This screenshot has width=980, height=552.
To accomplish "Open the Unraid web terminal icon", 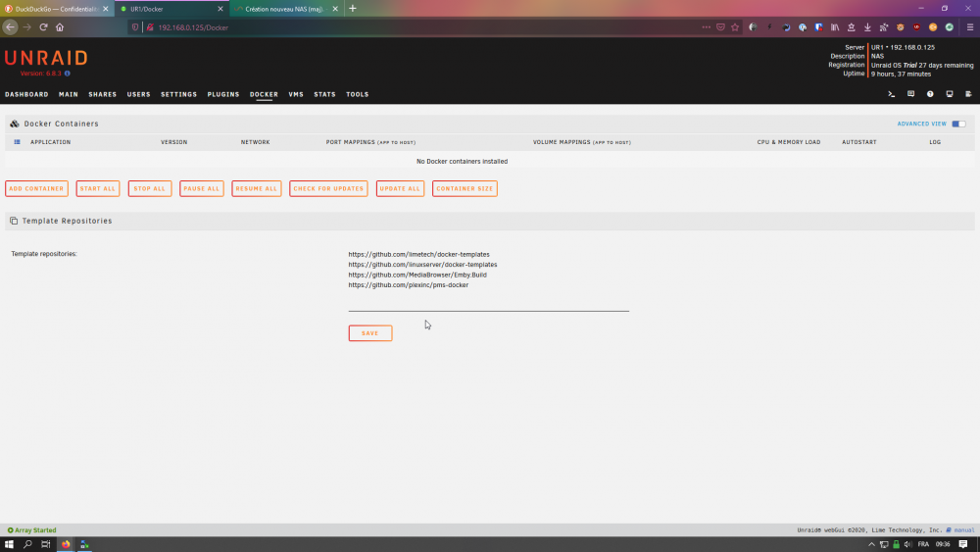I will pos(891,94).
